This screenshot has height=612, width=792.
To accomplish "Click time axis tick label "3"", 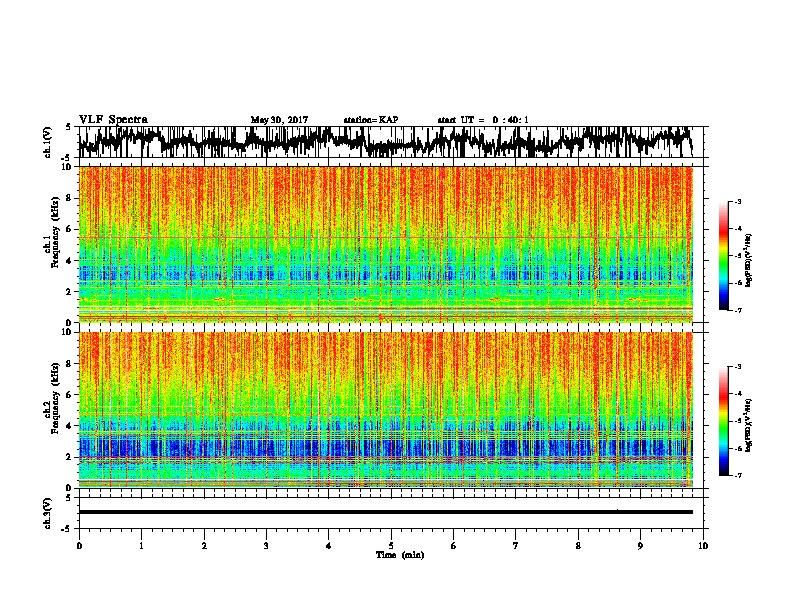I will click(266, 546).
